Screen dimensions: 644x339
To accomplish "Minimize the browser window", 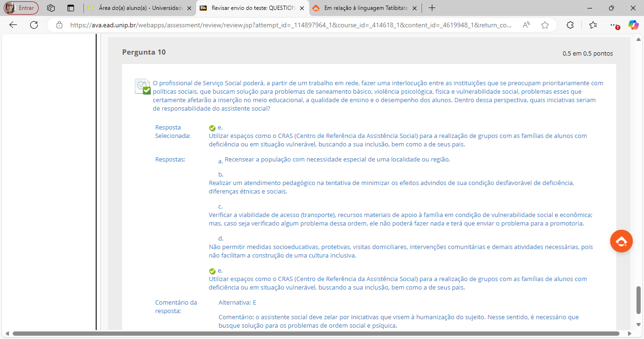I will click(590, 8).
